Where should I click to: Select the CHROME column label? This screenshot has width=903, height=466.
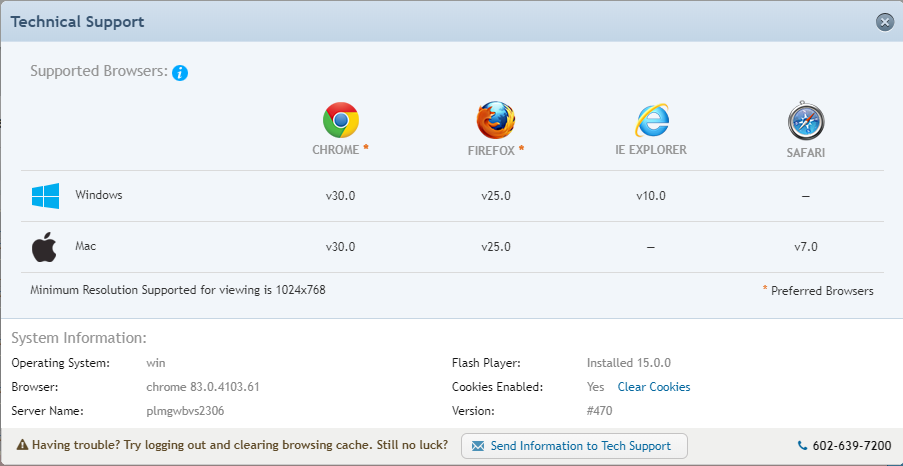336,150
